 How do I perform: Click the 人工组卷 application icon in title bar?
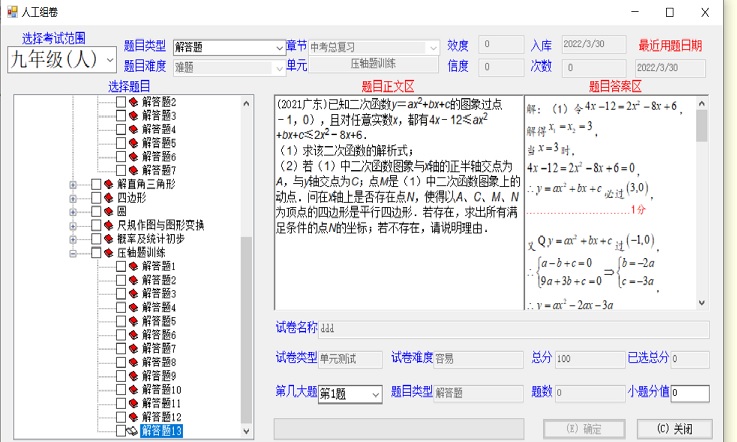[12, 12]
